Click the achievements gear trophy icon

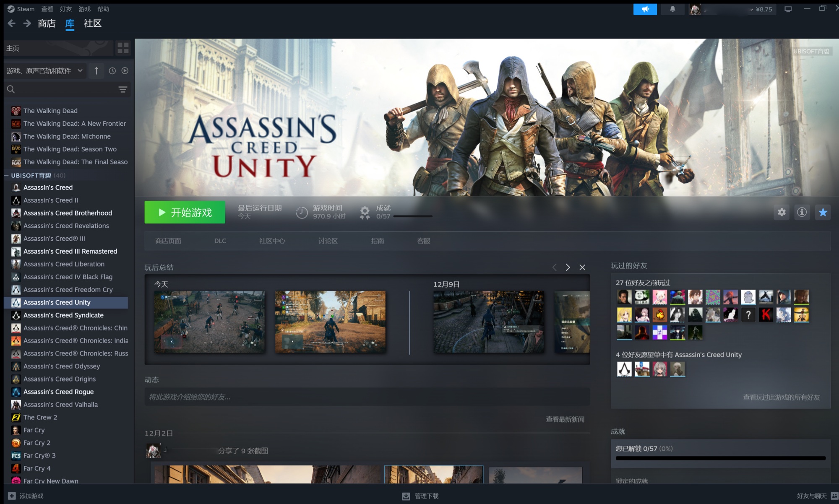365,213
